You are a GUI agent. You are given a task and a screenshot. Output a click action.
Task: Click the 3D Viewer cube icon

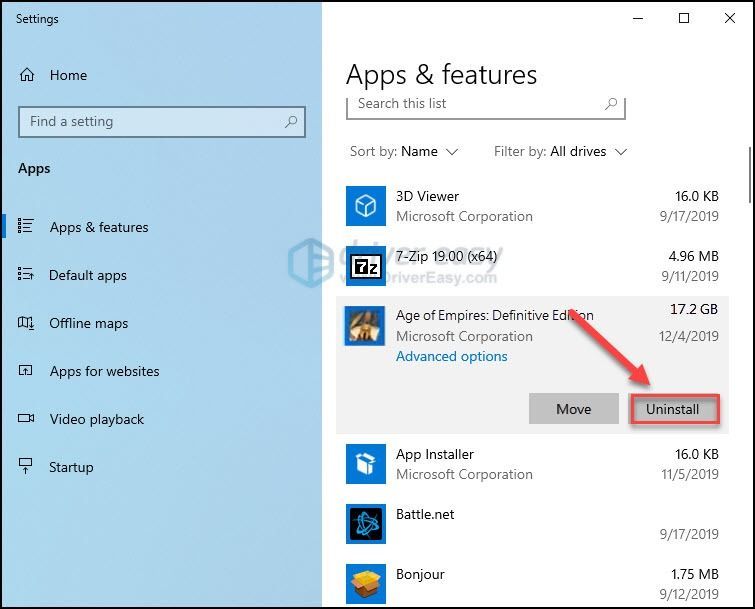point(366,206)
